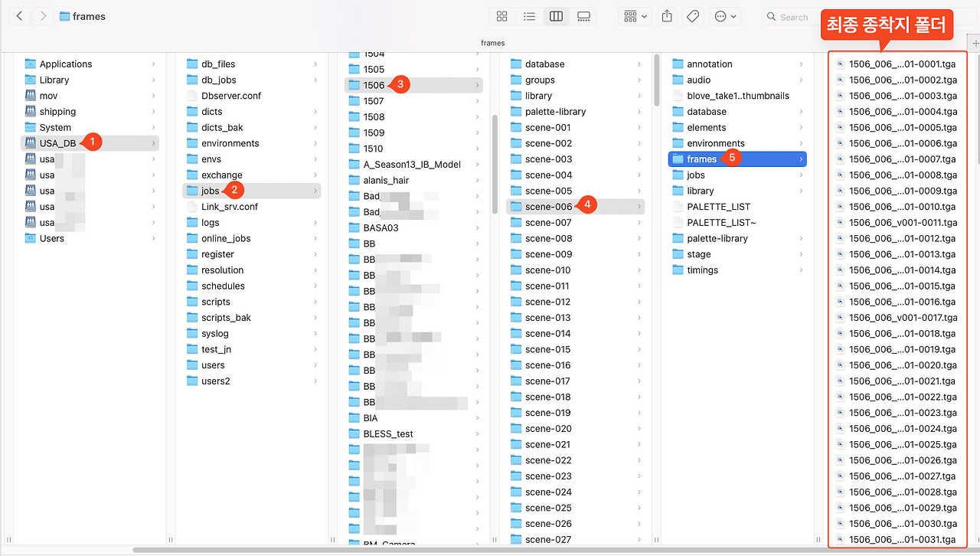This screenshot has width=980, height=556.
Task: Open the 1510 folder
Action: pos(413,149)
